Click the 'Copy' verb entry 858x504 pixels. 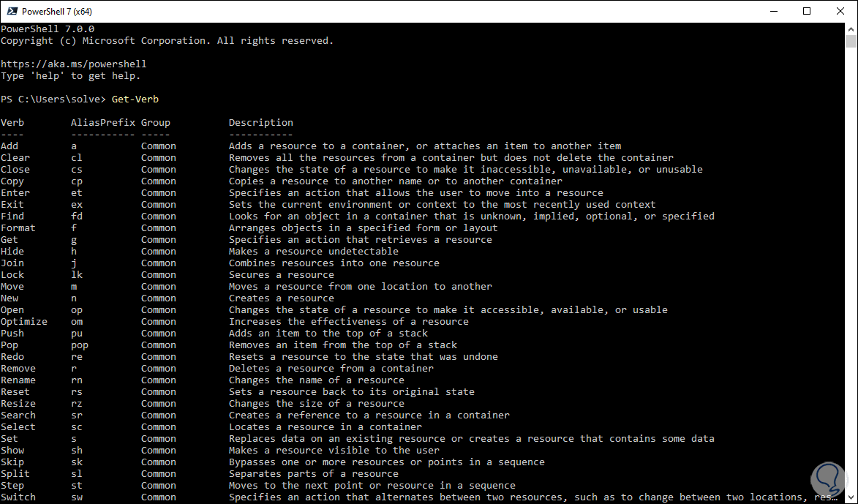(x=12, y=181)
